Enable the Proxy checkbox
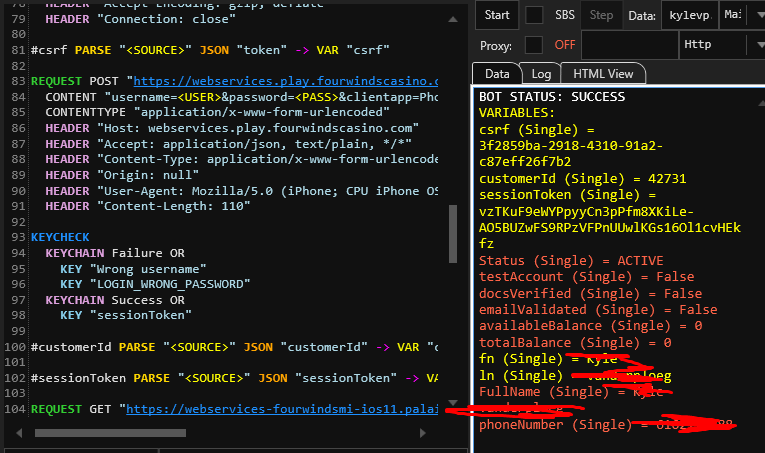Image resolution: width=765 pixels, height=453 pixels. click(x=534, y=45)
